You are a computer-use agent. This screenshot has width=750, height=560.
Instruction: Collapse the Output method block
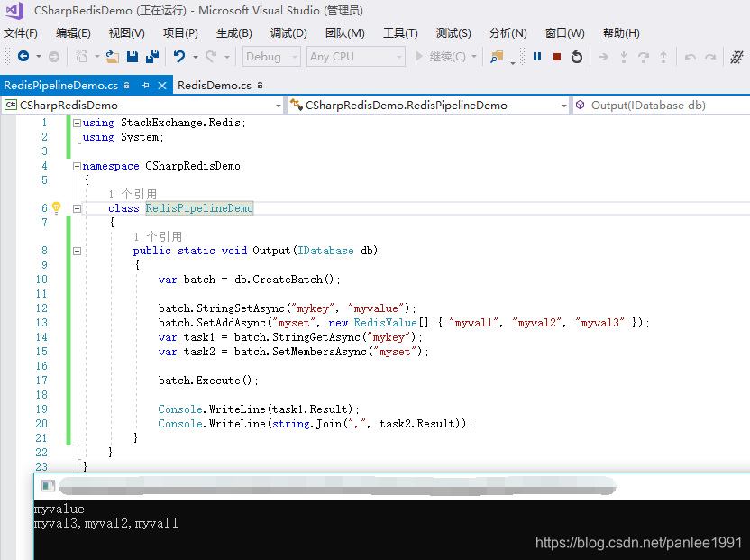coord(77,251)
